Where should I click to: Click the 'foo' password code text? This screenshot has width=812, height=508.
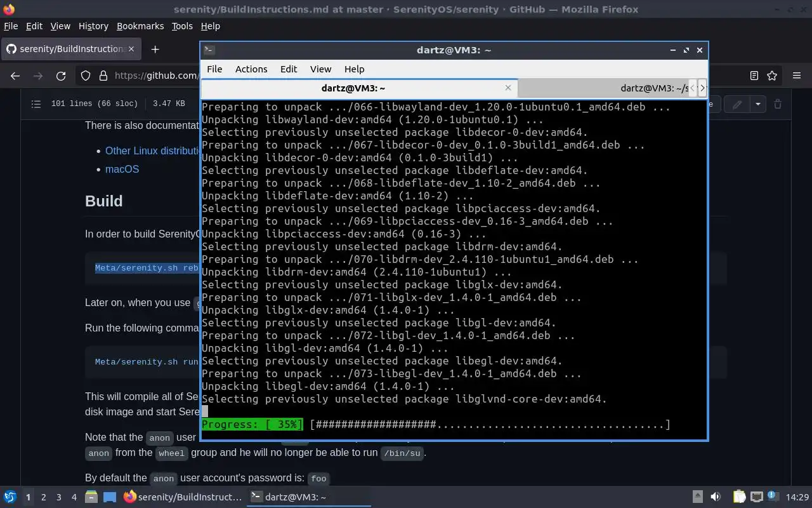click(x=318, y=478)
